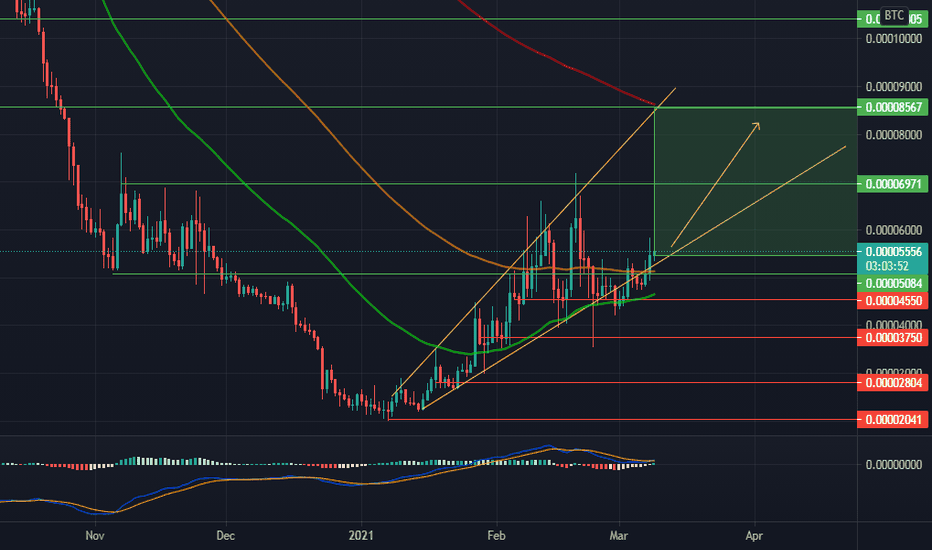932x550 pixels.
Task: Select the green long-position target box
Action: [x=755, y=181]
